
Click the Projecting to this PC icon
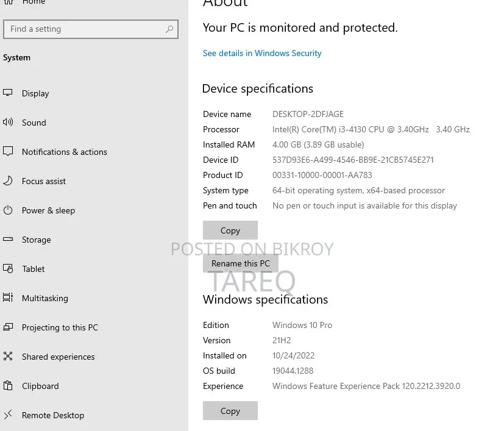point(8,327)
